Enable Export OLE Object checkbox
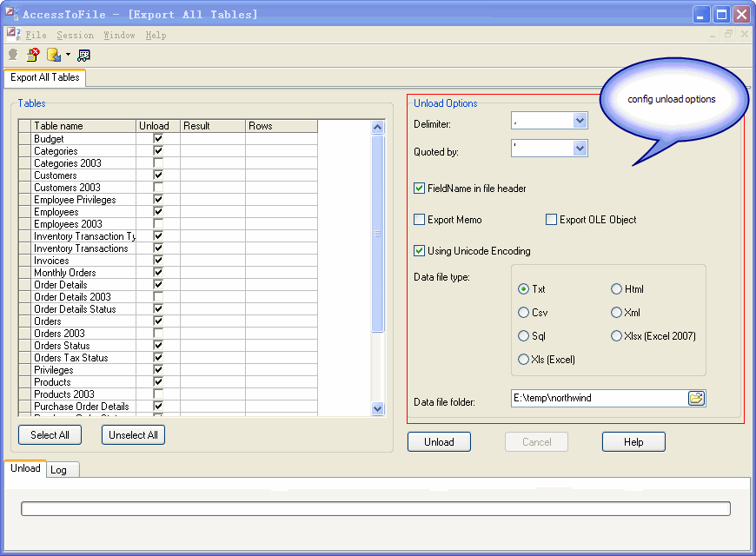The height and width of the screenshot is (556, 756). tap(551, 220)
